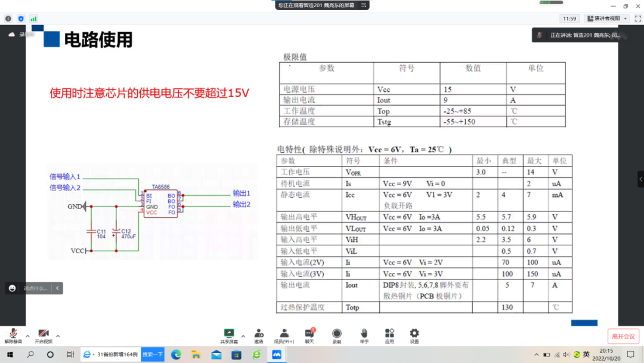Click 极限值 table heading
This screenshot has width=644, height=363.
[x=295, y=57]
